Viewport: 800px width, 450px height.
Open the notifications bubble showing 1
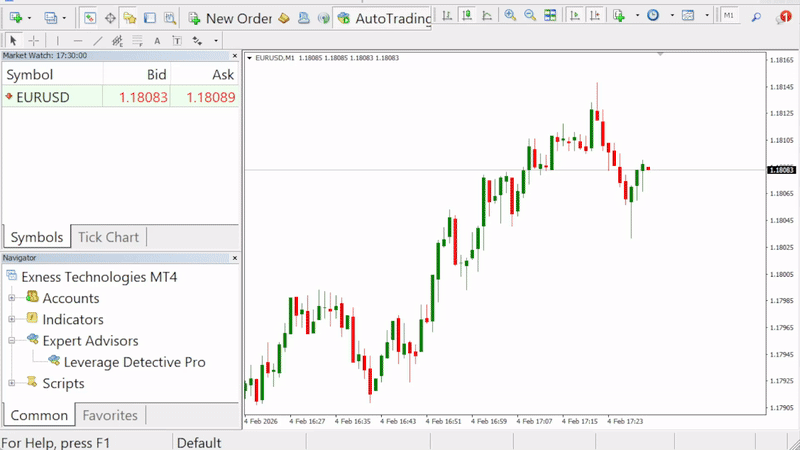coord(783,17)
